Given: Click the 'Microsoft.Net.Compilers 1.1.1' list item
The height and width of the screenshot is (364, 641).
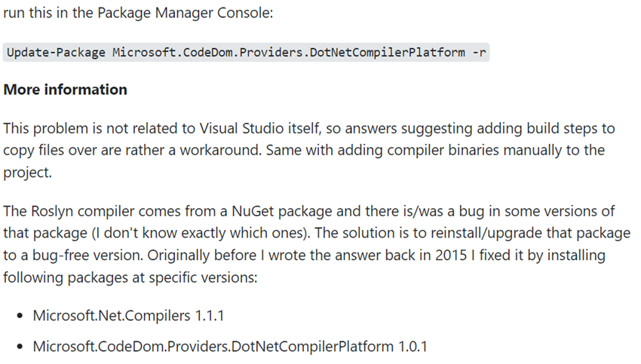Looking at the screenshot, I should pyautogui.click(x=128, y=316).
